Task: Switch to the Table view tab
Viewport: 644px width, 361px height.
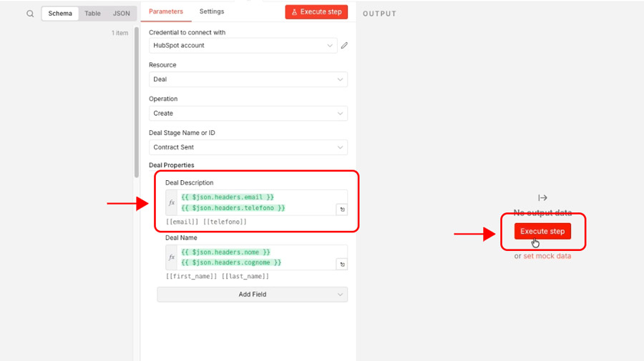Action: click(x=92, y=14)
